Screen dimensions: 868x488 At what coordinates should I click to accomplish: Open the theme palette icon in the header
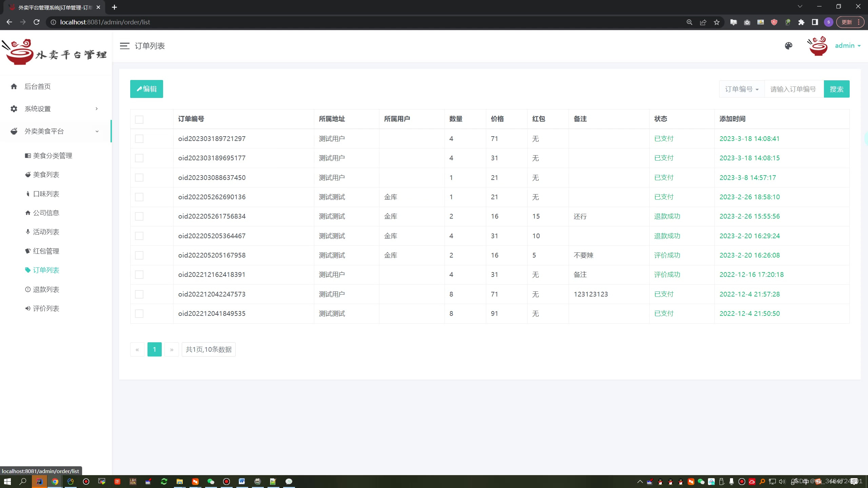tap(788, 46)
